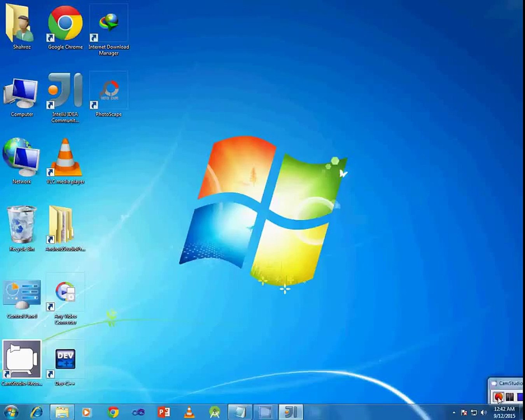Image resolution: width=525 pixels, height=420 pixels.
Task: Open the Visual Studio infinity icon in taskbar
Action: click(x=138, y=412)
